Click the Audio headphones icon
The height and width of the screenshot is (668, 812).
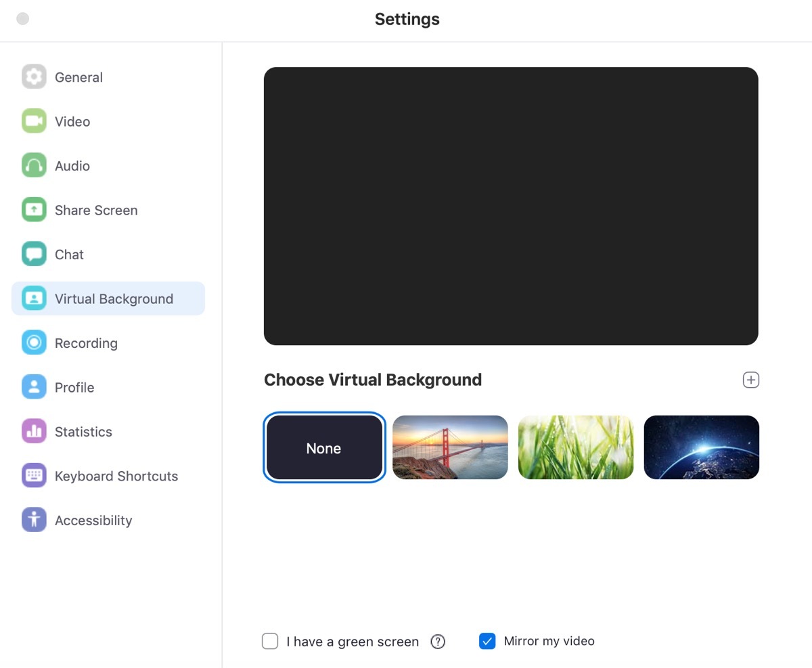click(33, 165)
